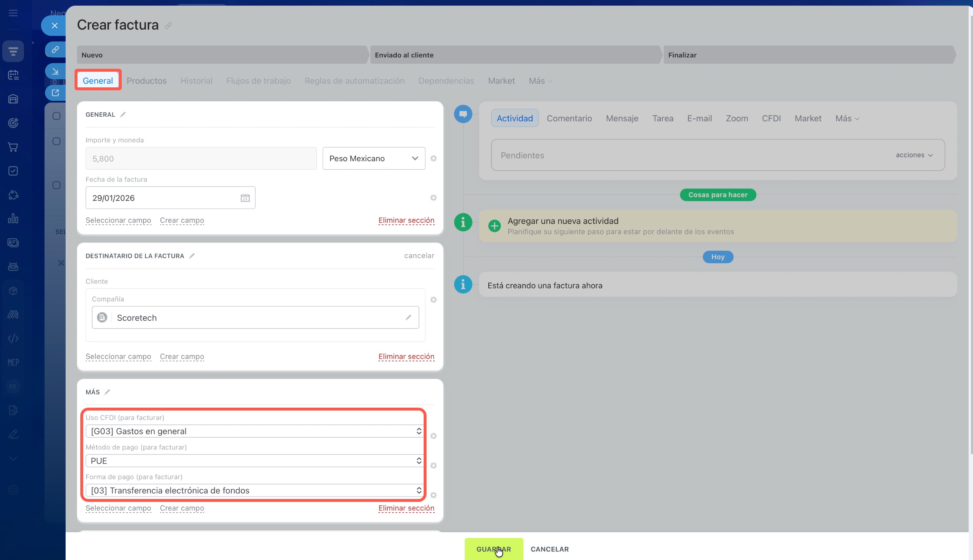Select the Comentario tab in timeline

[x=569, y=118]
